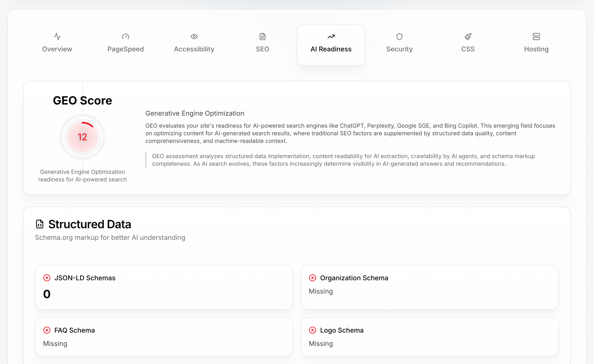Click the Overview pulse icon
The height and width of the screenshot is (364, 594).
pos(57,37)
